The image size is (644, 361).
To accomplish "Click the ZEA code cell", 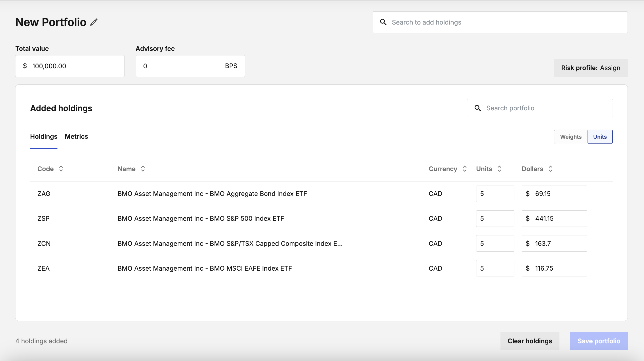I will [44, 268].
